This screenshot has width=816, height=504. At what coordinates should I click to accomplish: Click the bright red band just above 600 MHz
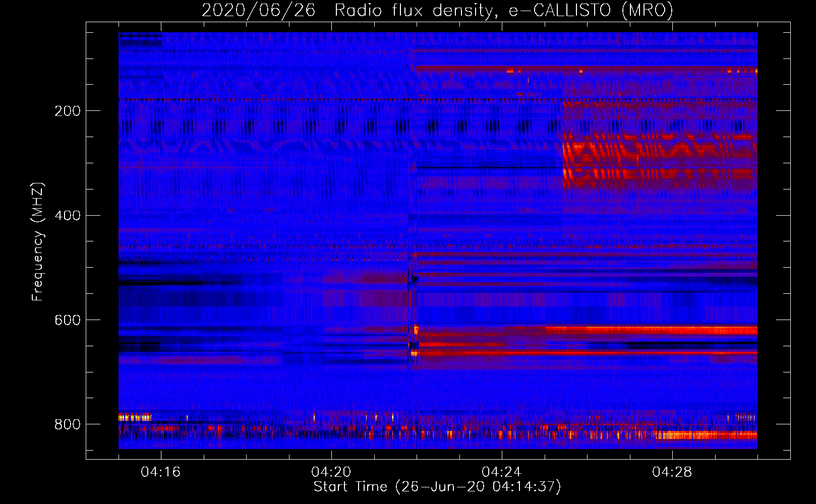tap(651, 330)
